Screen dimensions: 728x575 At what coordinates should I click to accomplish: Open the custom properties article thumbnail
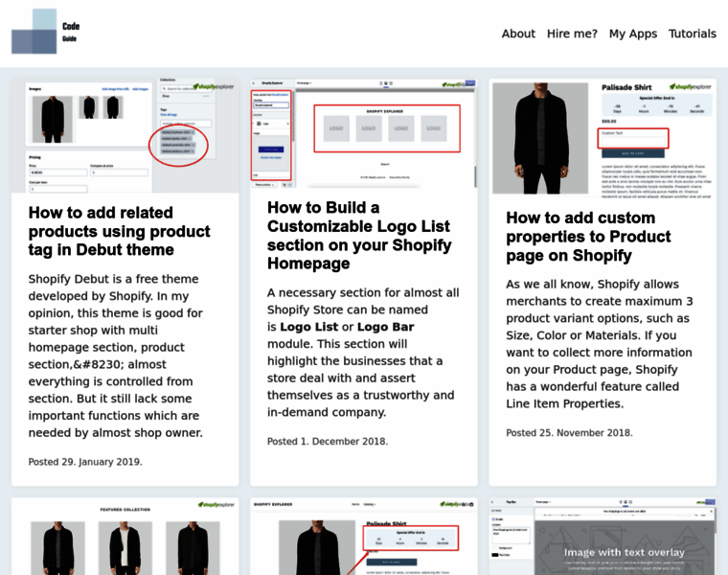pyautogui.click(x=603, y=138)
